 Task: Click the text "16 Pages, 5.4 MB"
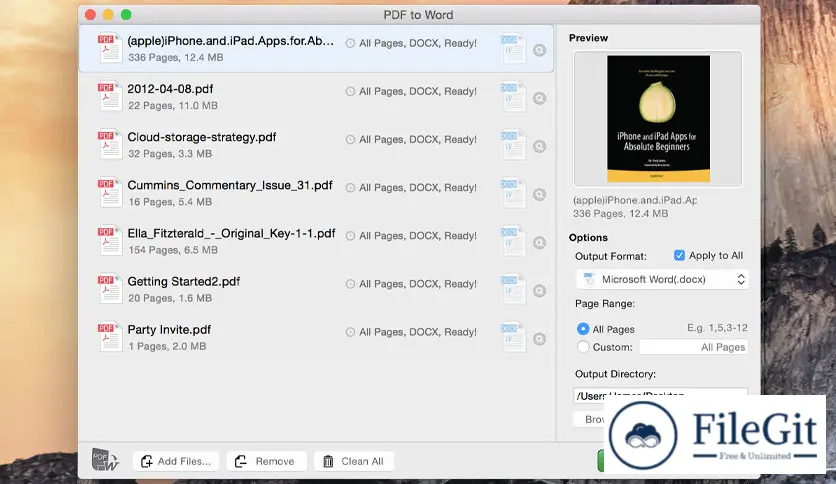pos(170,202)
